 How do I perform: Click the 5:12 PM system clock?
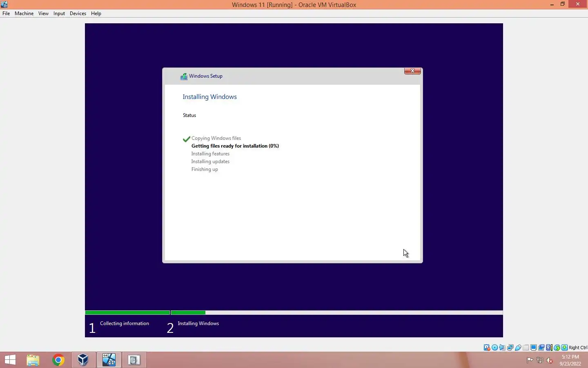(x=570, y=357)
